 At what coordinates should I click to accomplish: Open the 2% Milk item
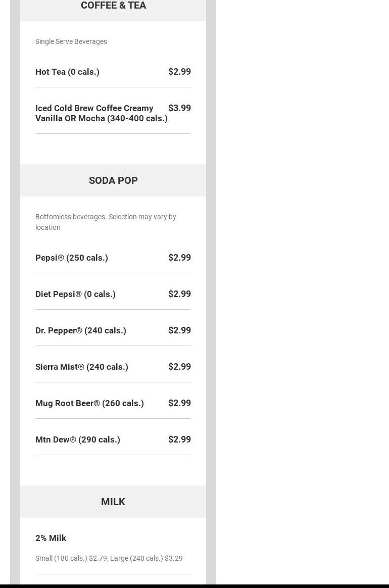pos(51,538)
